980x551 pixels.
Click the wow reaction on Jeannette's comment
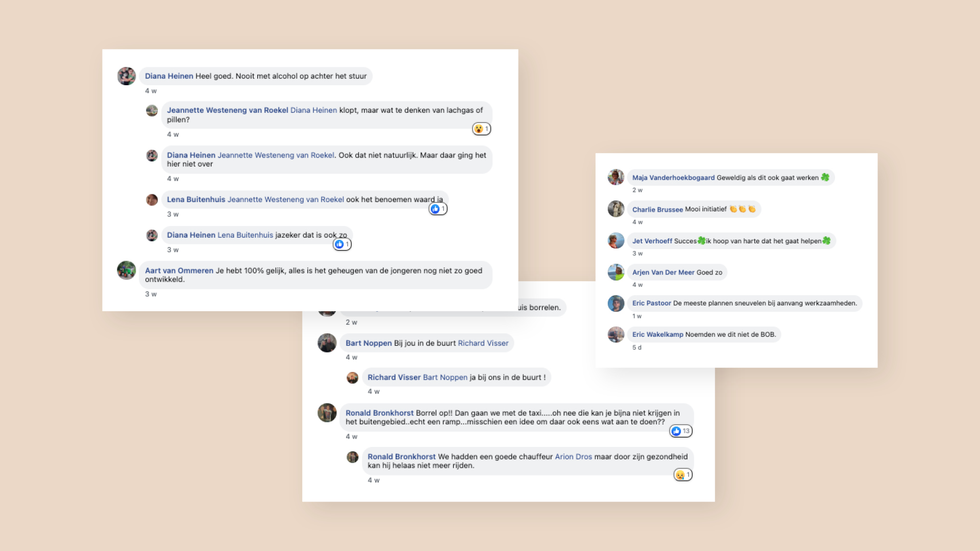point(481,129)
